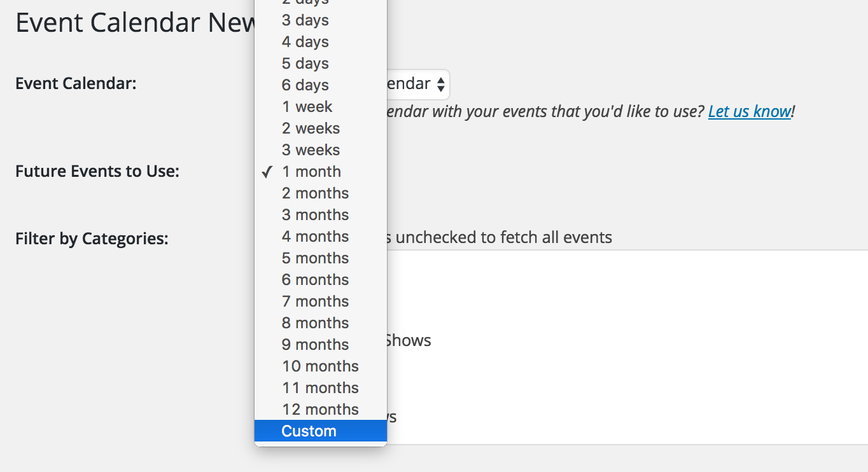Image resolution: width=868 pixels, height=472 pixels.
Task: Click the Filter by Categories label
Action: [92, 239]
